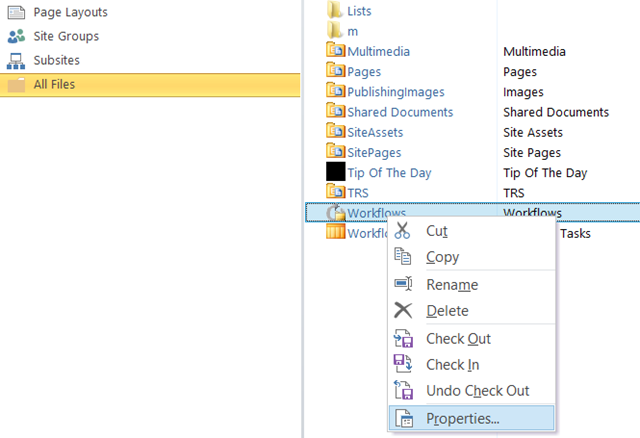
Task: Select Undo Check Out menu entry
Action: (471, 391)
